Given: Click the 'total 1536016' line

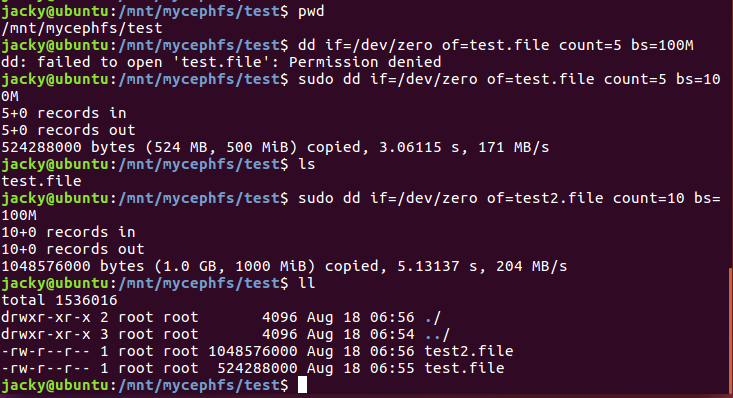Looking at the screenshot, I should click(x=59, y=300).
